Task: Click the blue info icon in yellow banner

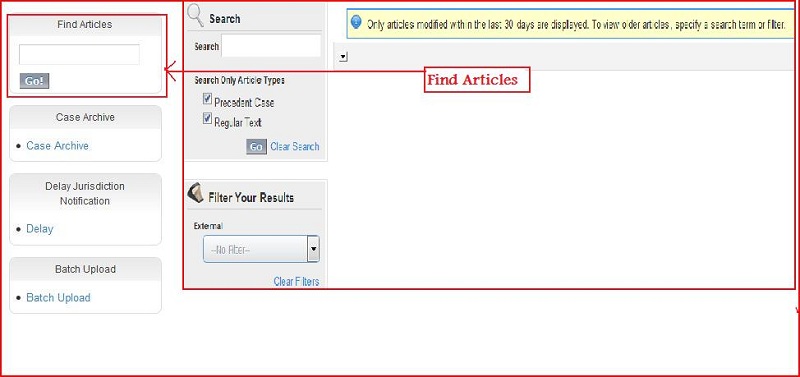Action: pyautogui.click(x=356, y=22)
